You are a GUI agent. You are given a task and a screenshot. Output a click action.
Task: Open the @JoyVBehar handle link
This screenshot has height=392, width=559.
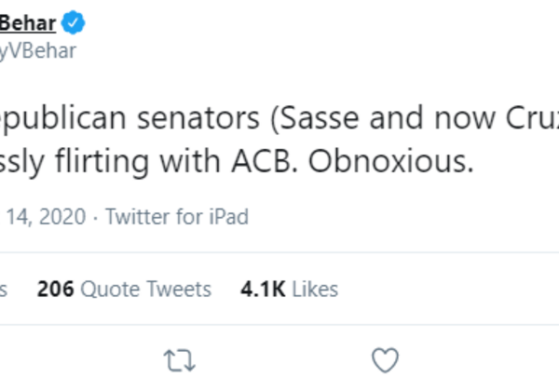coord(37,51)
